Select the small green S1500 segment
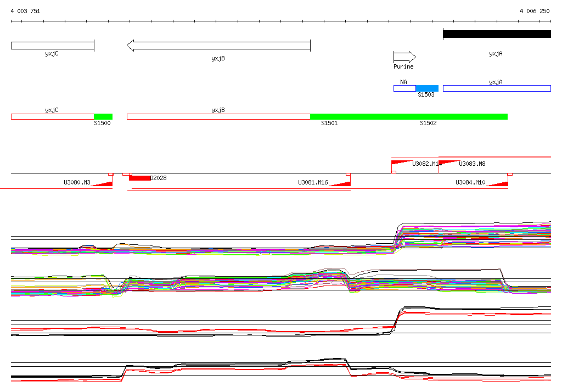The height and width of the screenshot is (392, 562). tap(103, 116)
